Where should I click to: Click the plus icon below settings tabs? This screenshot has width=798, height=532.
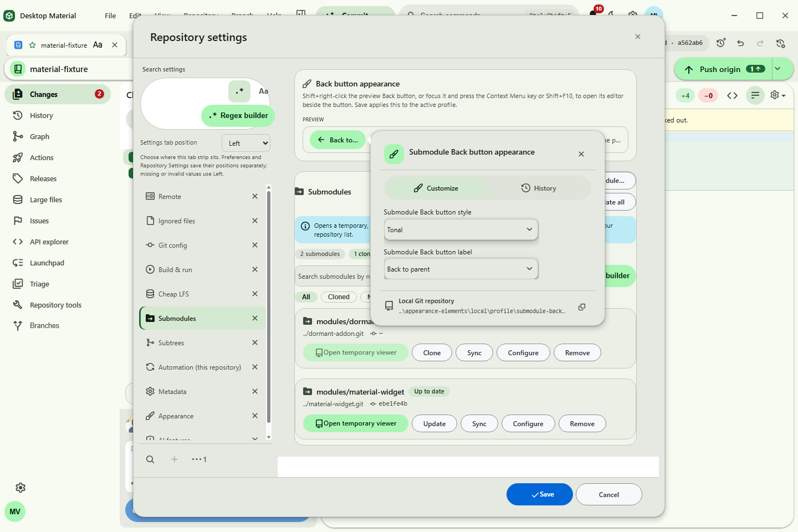pyautogui.click(x=174, y=459)
